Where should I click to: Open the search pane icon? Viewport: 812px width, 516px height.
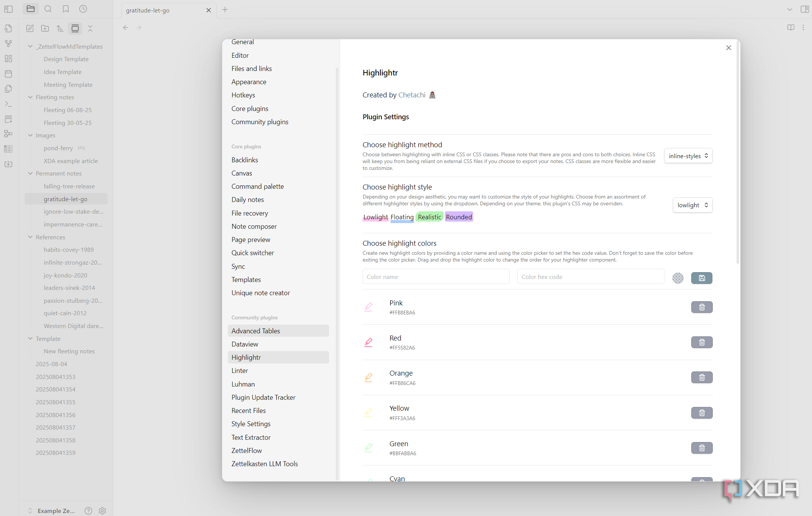(x=48, y=9)
